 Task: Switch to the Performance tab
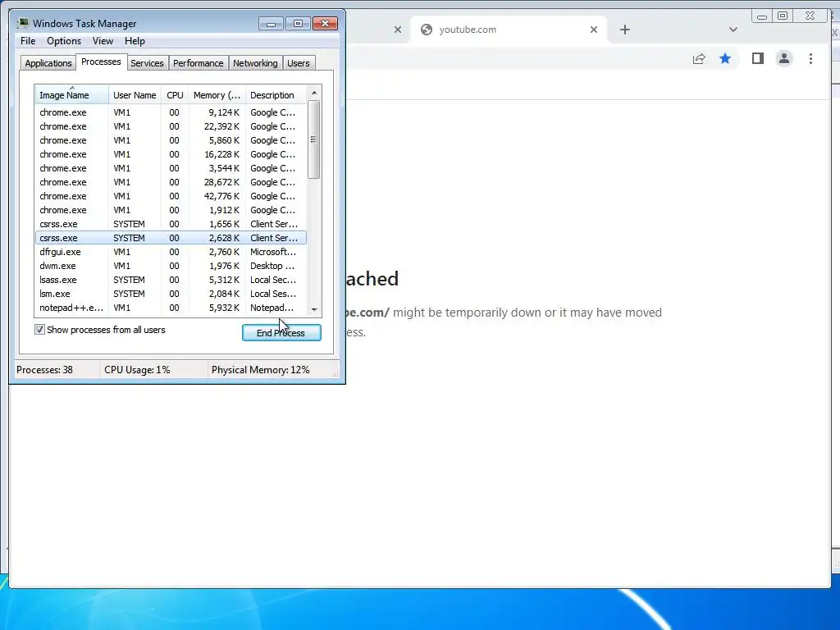[198, 63]
